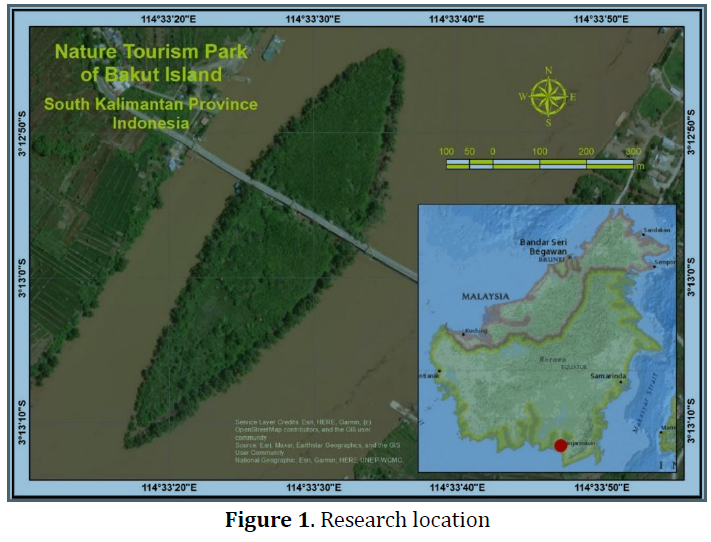This screenshot has height=542, width=711.
Task: Click the compass rose north arrow icon
Action: point(548,96)
